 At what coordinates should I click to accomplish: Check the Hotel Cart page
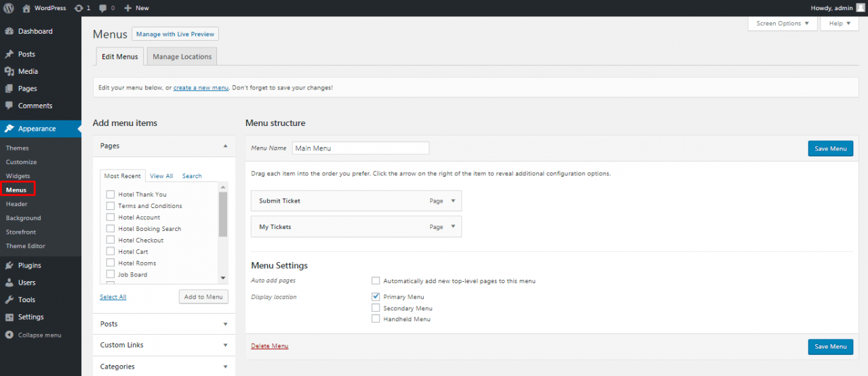(110, 251)
